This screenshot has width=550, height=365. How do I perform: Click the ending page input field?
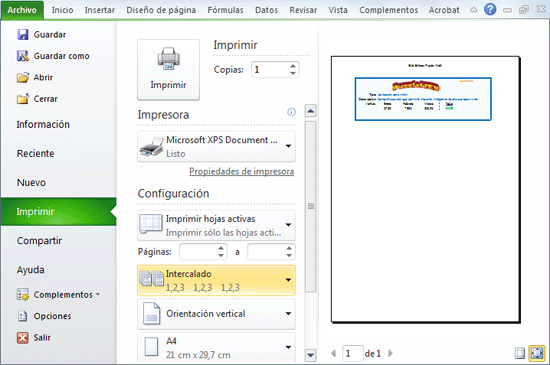(266, 252)
